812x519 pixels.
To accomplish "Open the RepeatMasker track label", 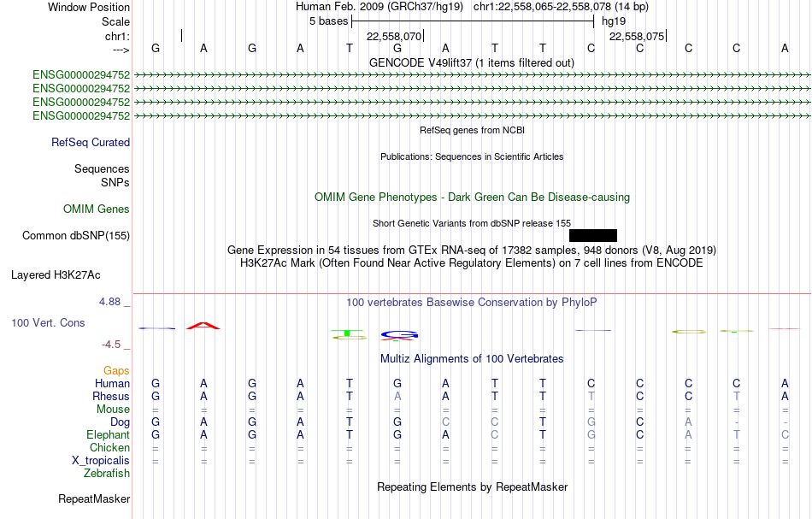I will (x=94, y=498).
